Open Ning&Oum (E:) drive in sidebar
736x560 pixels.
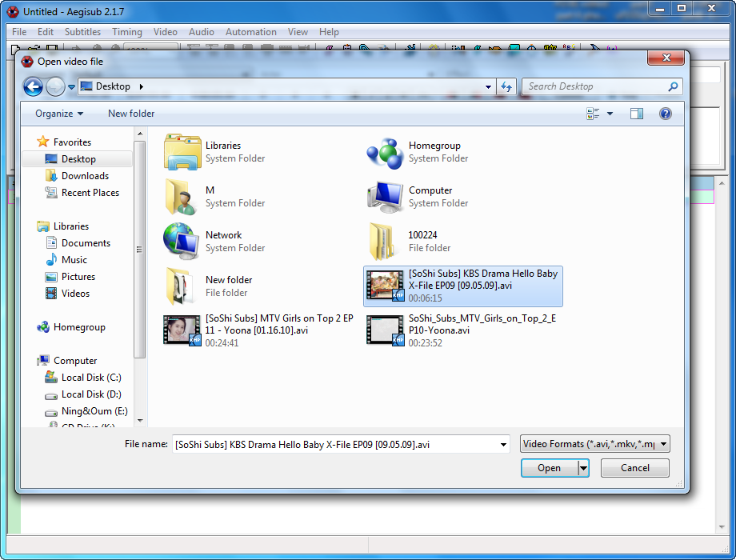[x=86, y=412]
